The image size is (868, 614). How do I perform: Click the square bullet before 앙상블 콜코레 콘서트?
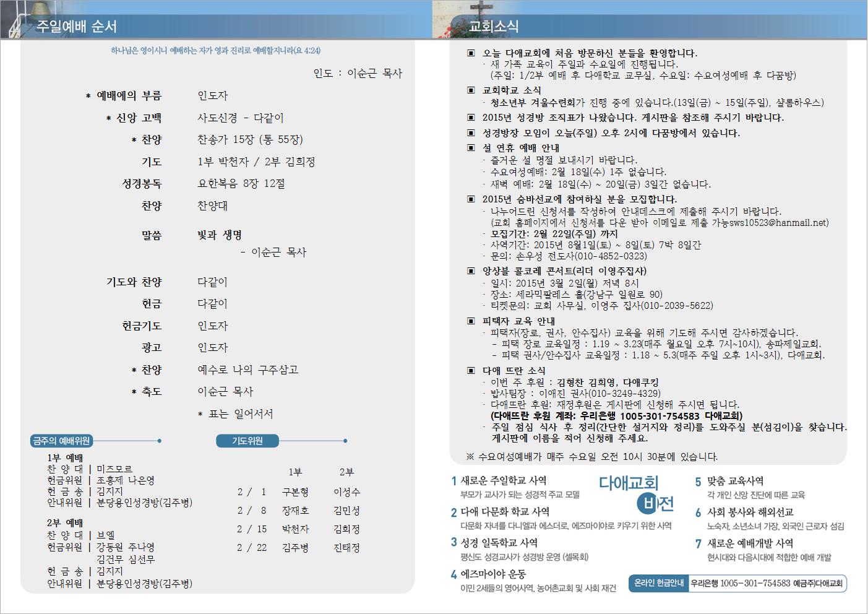[471, 271]
